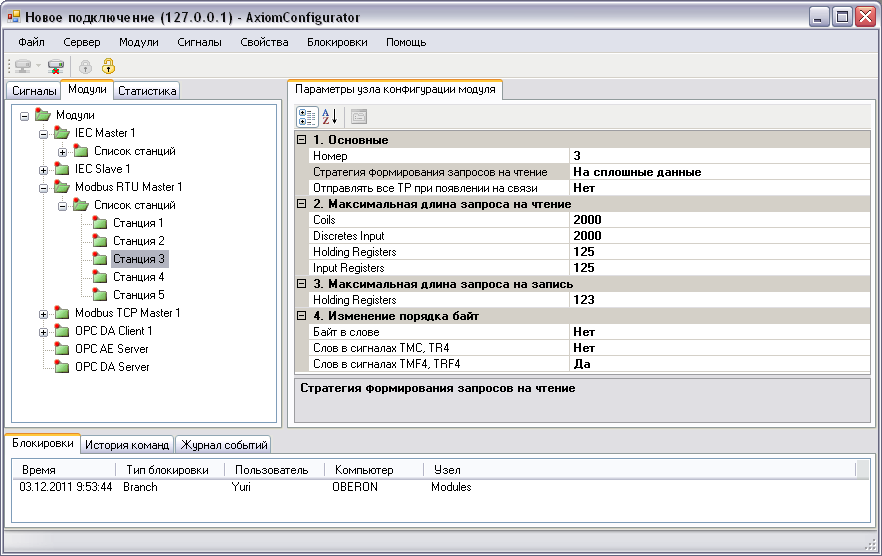Switch to the Статистика tab
Viewport: 882px width, 556px height.
tap(147, 91)
